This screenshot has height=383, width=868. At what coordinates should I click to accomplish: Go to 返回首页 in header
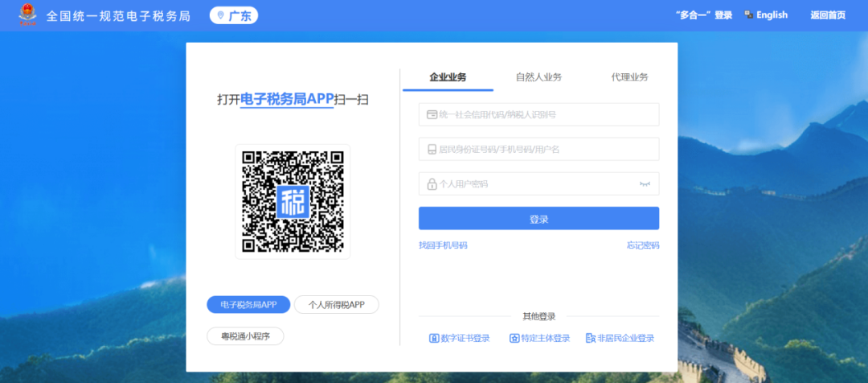coord(828,15)
